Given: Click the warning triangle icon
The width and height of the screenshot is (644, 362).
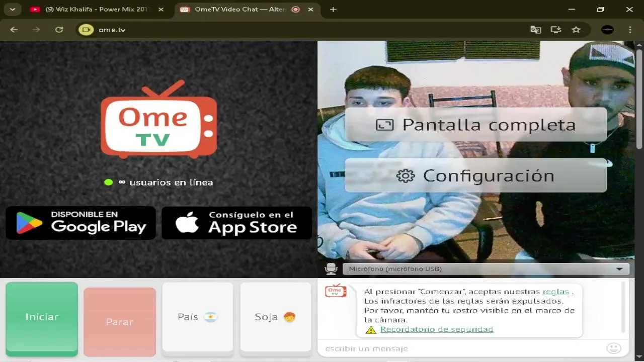Looking at the screenshot, I should point(371,330).
